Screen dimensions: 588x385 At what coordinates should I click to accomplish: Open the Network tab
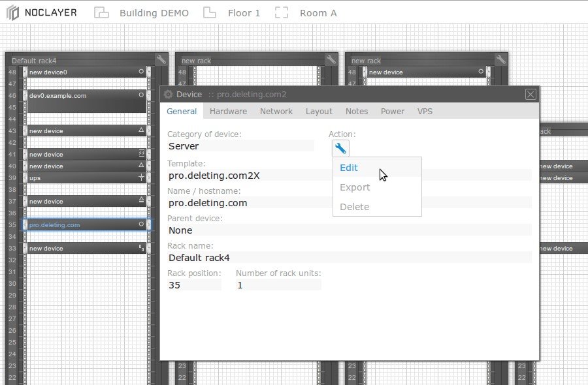point(276,111)
